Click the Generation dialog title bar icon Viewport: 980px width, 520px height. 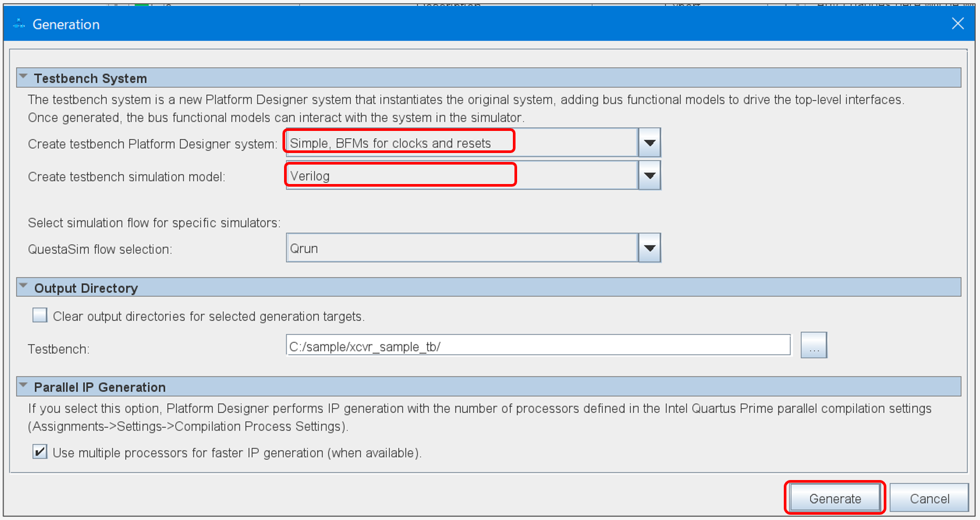[x=19, y=24]
